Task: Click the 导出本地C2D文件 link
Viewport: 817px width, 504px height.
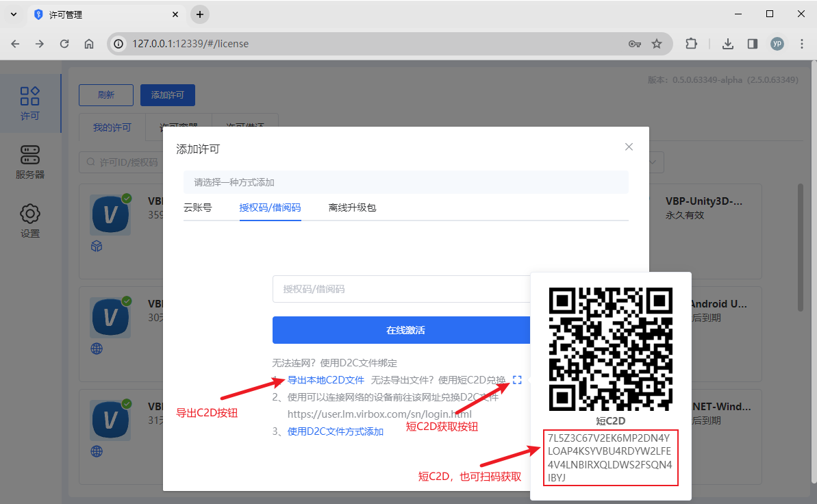Action: 326,380
